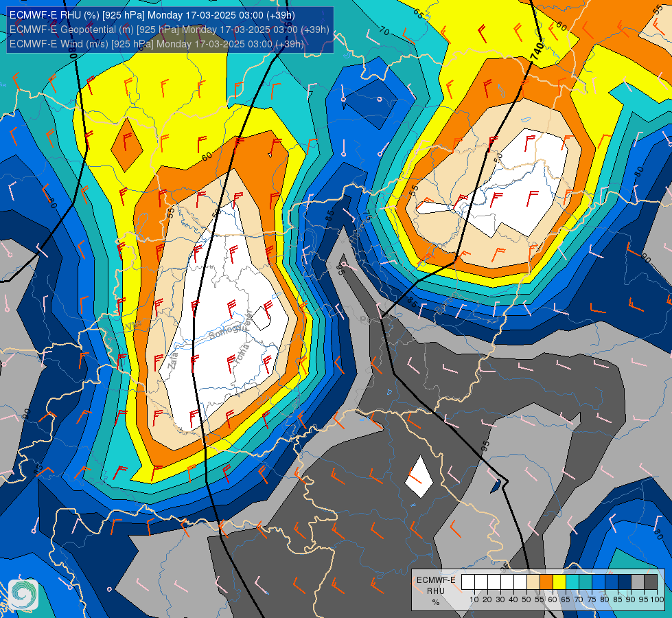Click the 100 tick label on legend
This screenshot has height=618, width=672.
pyautogui.click(x=658, y=599)
